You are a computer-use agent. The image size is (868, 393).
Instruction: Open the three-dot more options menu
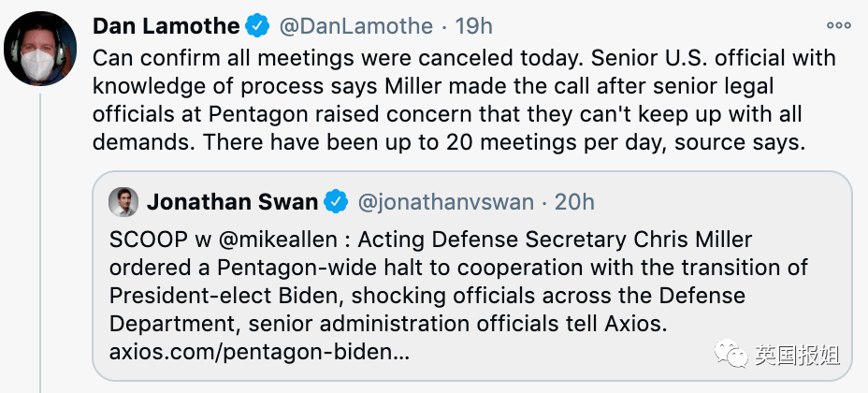click(839, 25)
